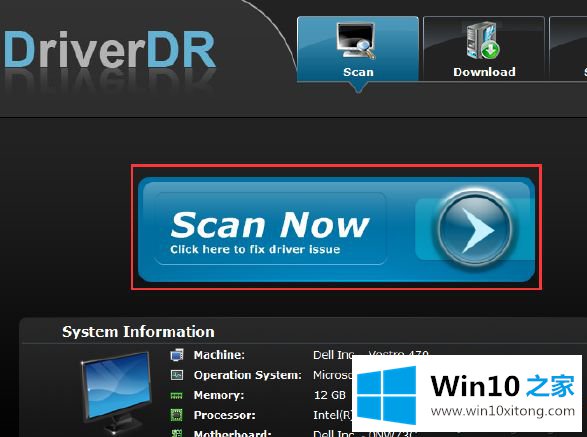Click the large monitor image in System Information
The image size is (587, 437).
(x=115, y=392)
